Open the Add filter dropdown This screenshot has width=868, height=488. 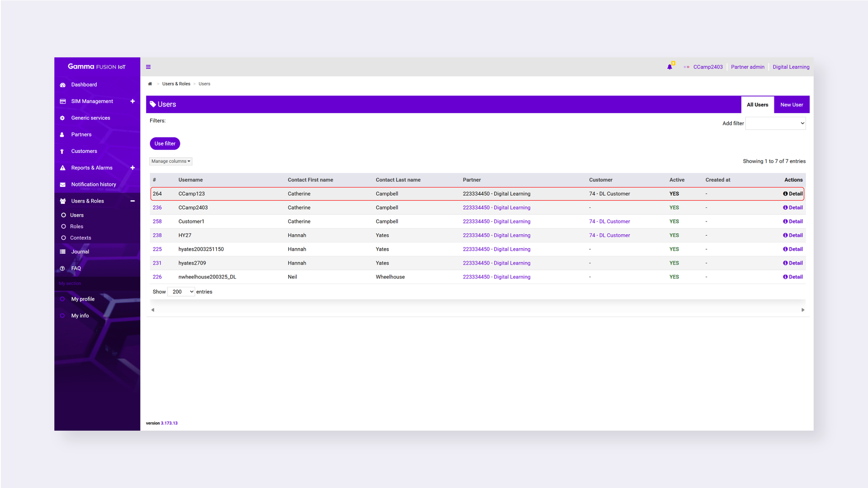click(775, 123)
